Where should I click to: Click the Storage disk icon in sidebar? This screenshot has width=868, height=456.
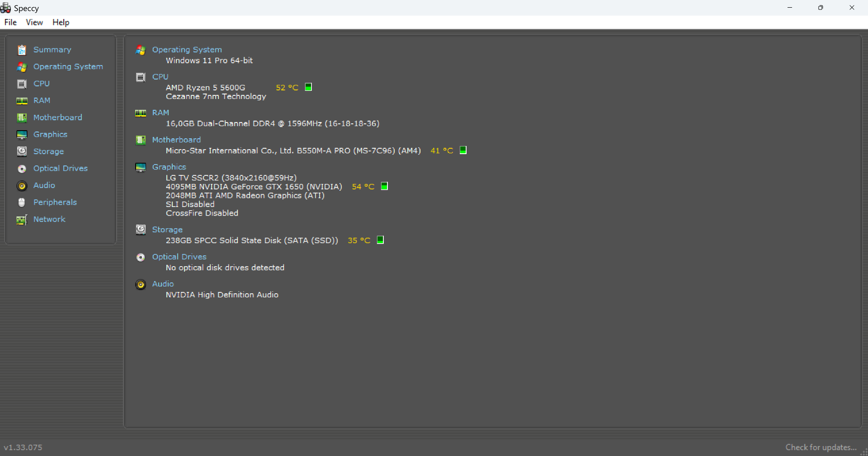click(22, 151)
